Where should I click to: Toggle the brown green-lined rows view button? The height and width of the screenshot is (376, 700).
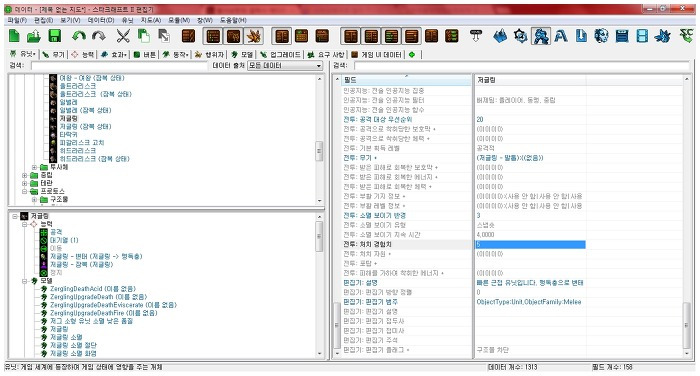pos(392,36)
